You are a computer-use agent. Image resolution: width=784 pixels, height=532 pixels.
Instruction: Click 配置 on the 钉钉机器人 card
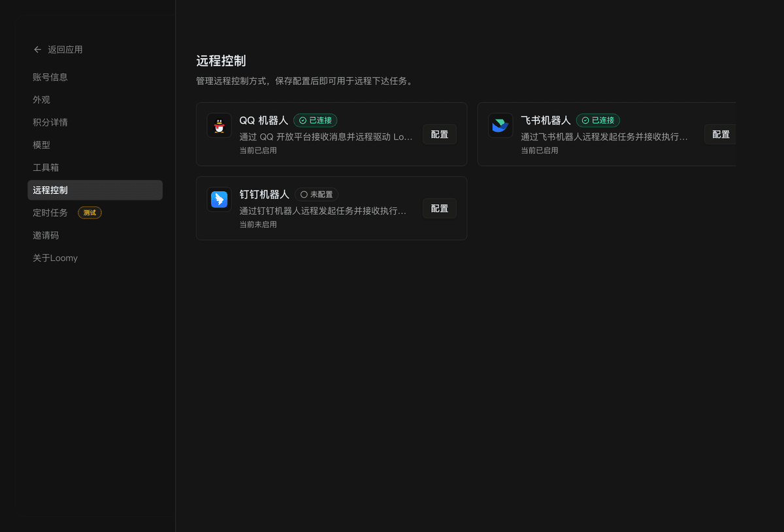coord(439,208)
